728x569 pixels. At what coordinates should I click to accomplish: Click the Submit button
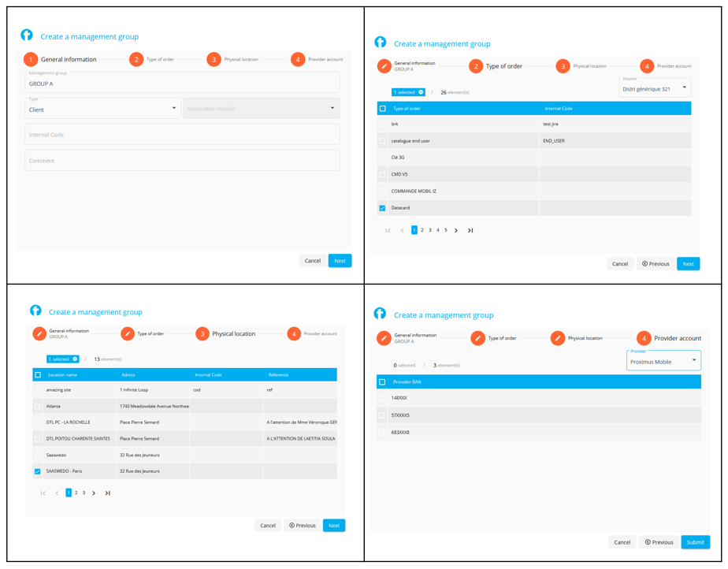click(x=695, y=542)
